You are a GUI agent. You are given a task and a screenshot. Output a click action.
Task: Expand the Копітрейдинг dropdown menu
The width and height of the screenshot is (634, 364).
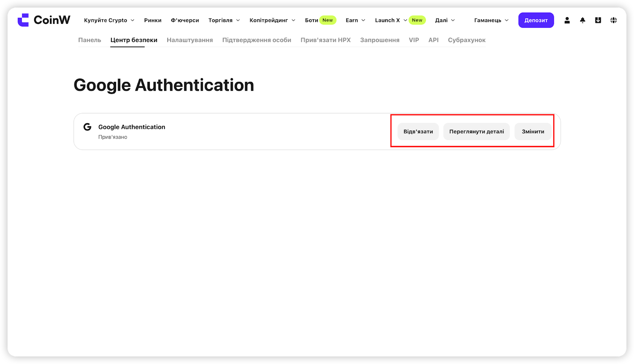[x=272, y=20]
